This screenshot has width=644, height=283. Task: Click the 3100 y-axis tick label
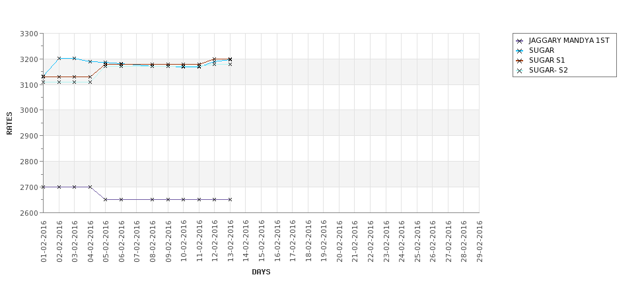tap(29, 85)
